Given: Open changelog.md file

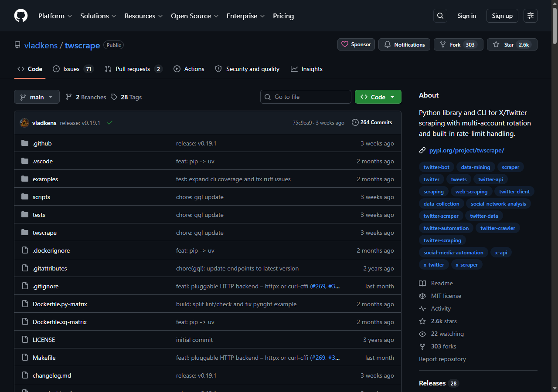Looking at the screenshot, I should coord(52,375).
